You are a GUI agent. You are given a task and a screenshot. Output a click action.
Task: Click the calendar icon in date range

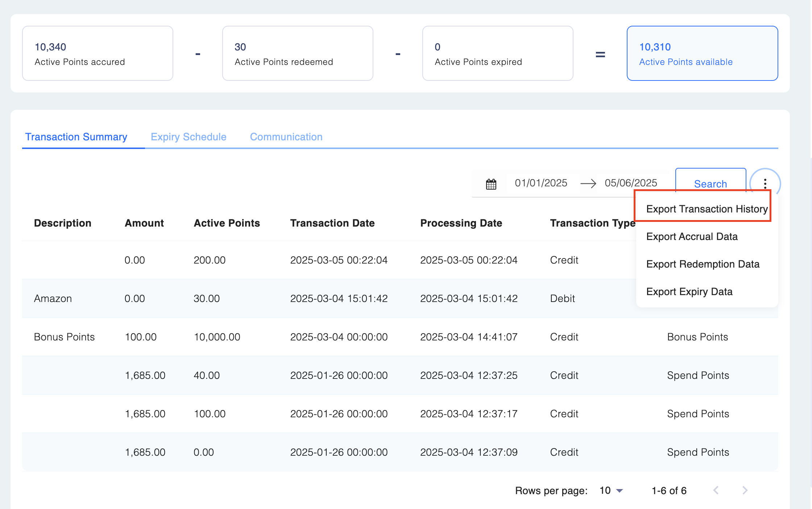pos(491,184)
